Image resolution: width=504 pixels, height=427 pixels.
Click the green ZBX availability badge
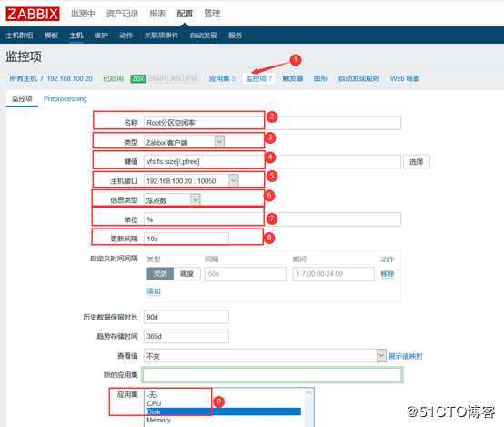[138, 78]
